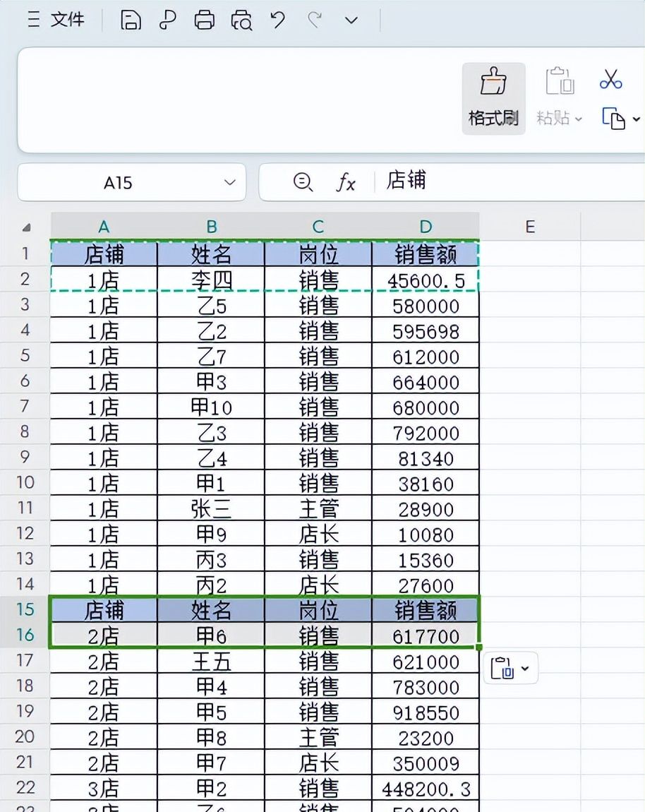
Task: Click the Insert Function fx icon
Action: click(x=345, y=181)
